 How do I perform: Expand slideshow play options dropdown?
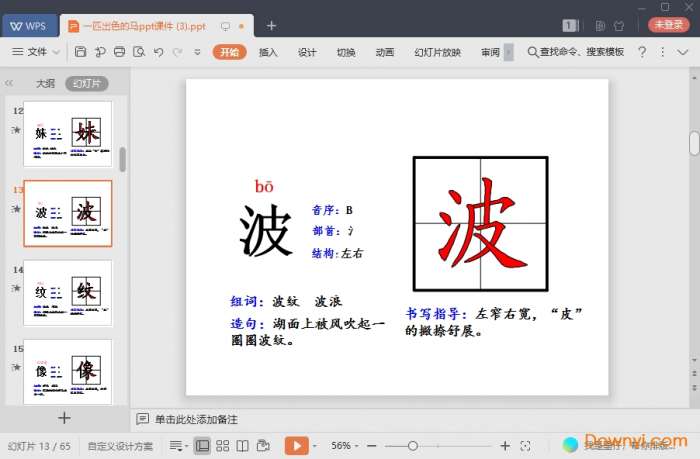(315, 446)
